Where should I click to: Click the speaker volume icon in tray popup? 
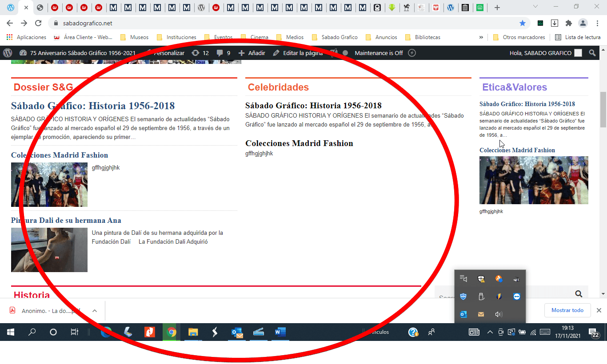point(499,314)
